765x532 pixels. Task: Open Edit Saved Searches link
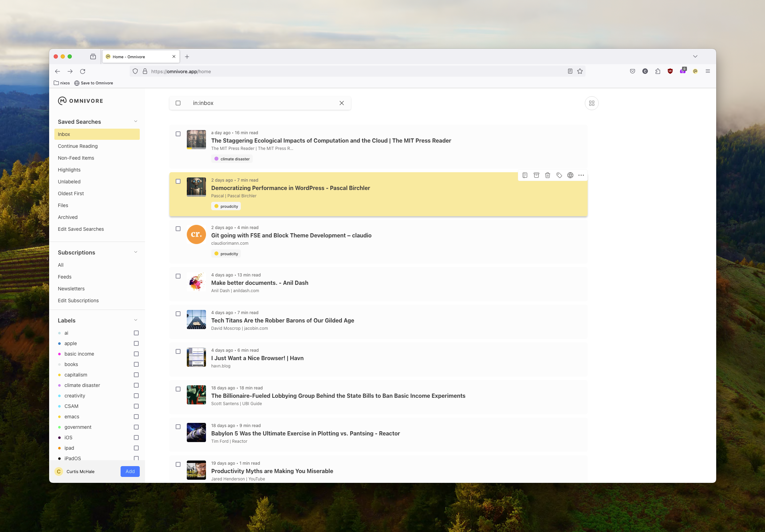81,229
